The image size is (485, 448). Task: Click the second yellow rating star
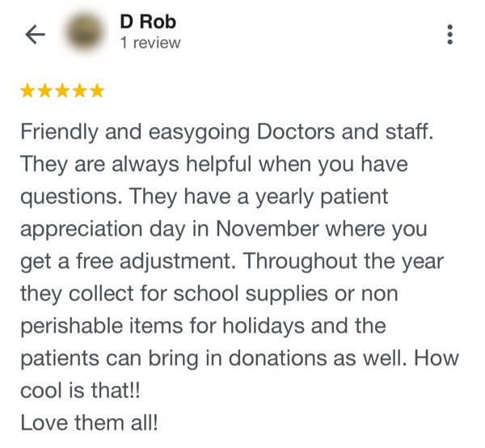click(x=45, y=91)
